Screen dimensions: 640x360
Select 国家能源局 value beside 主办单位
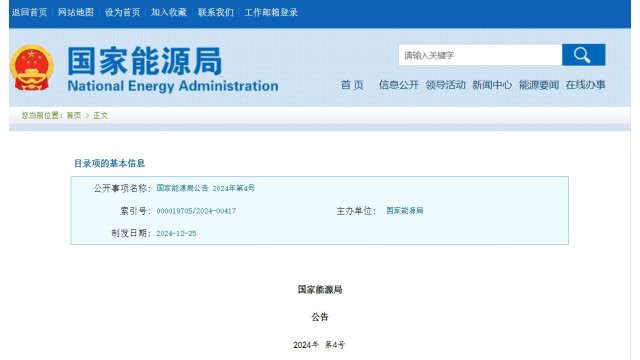[x=404, y=211]
